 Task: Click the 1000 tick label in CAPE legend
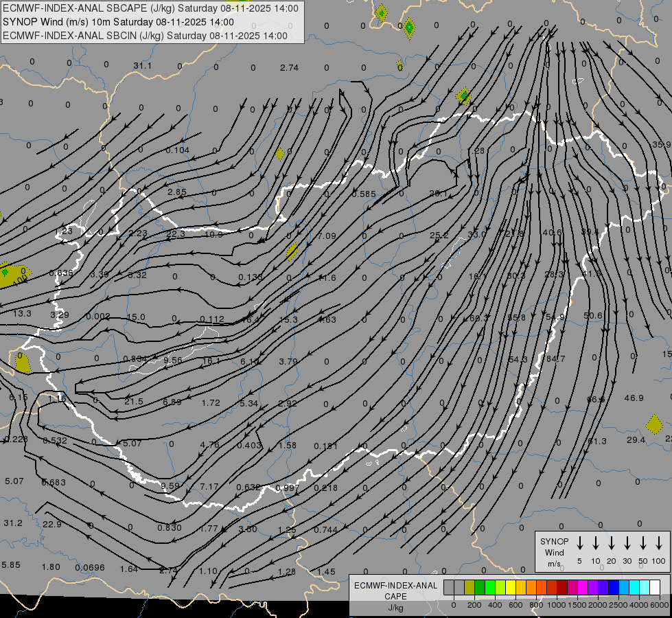pos(556,605)
